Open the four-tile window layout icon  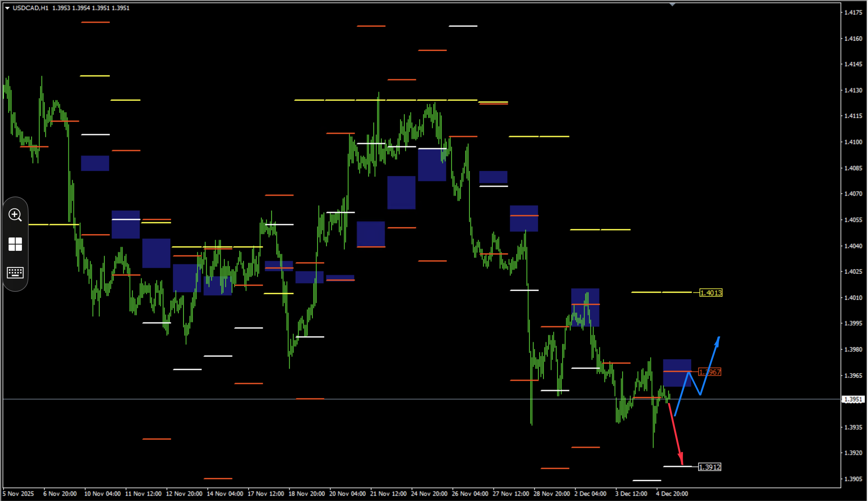pyautogui.click(x=15, y=244)
